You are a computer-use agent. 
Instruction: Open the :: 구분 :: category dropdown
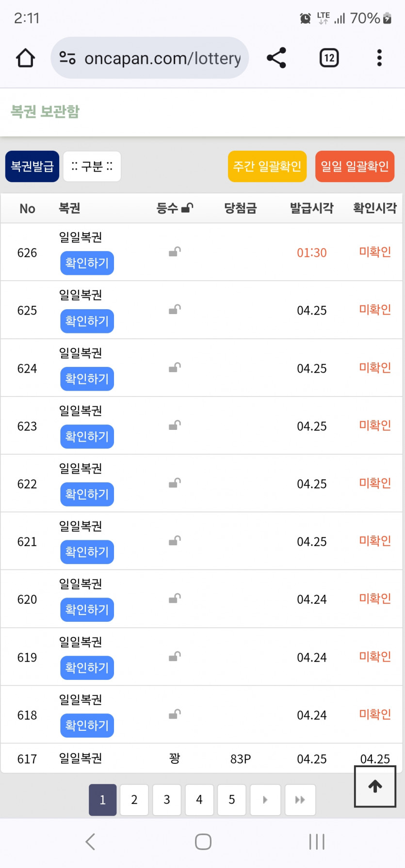pos(92,167)
